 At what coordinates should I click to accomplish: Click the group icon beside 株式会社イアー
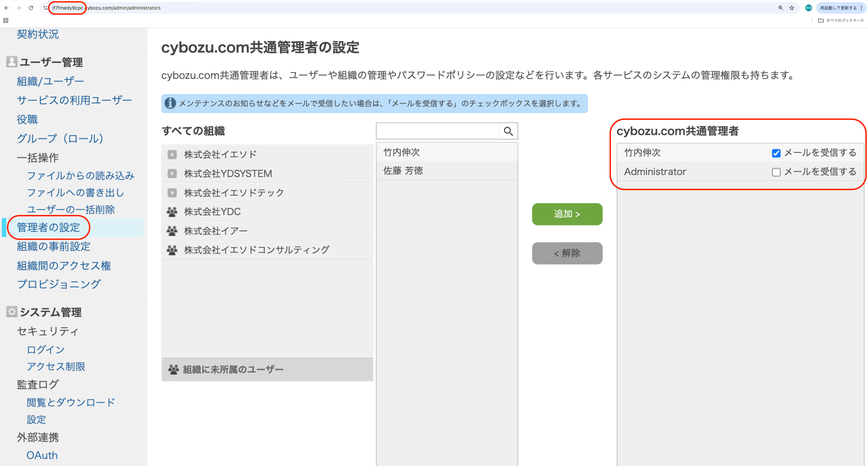(172, 231)
